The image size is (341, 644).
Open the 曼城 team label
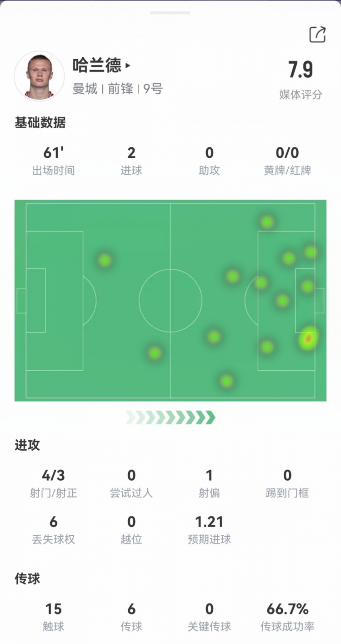click(85, 89)
